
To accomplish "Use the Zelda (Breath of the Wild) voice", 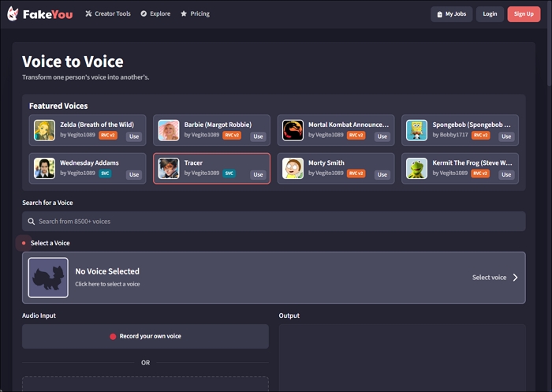I will click(x=134, y=136).
